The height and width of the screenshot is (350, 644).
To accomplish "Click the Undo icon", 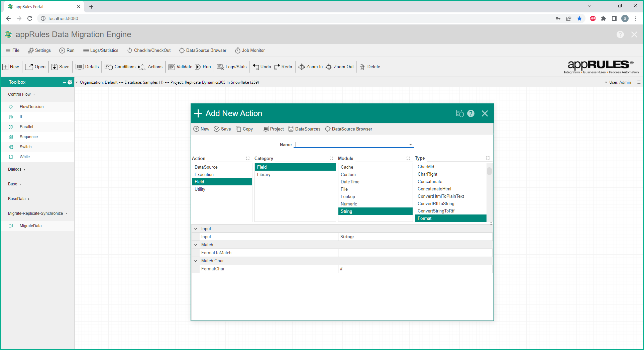I will tap(256, 67).
